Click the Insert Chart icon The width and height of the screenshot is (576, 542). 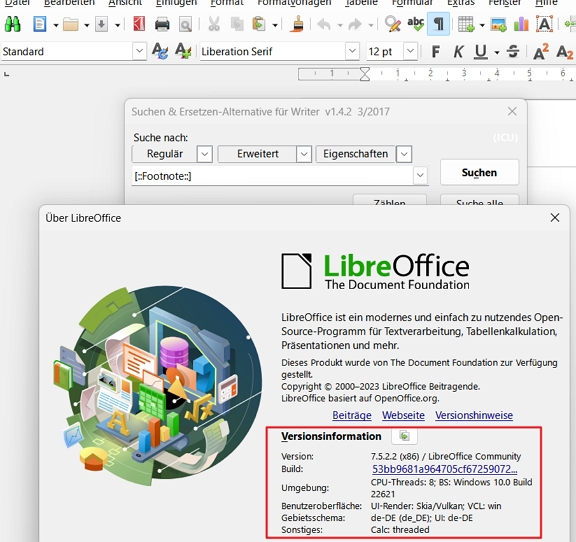(x=522, y=25)
